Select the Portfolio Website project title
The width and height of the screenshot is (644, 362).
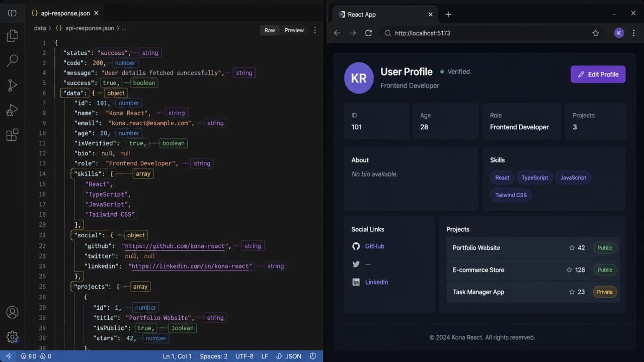tap(476, 248)
